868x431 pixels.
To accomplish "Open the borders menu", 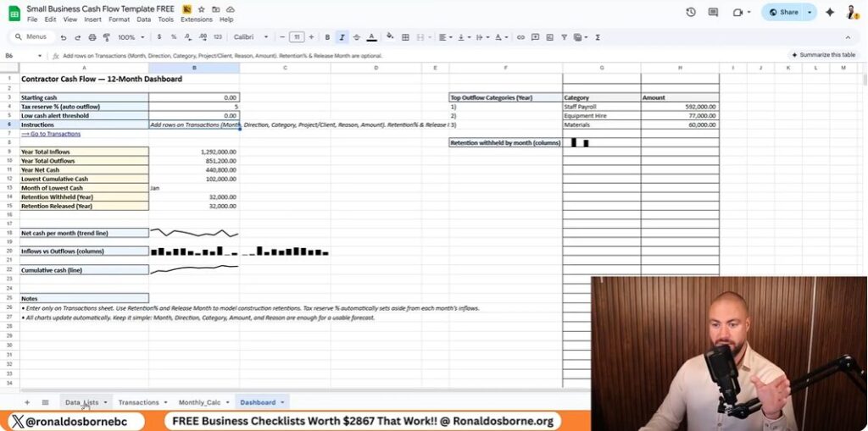I will (x=405, y=37).
